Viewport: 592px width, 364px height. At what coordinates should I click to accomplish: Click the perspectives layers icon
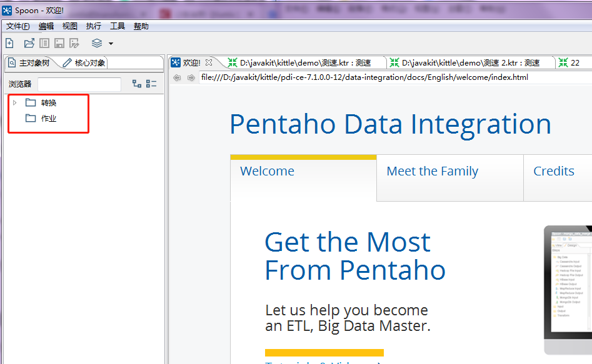pos(97,43)
